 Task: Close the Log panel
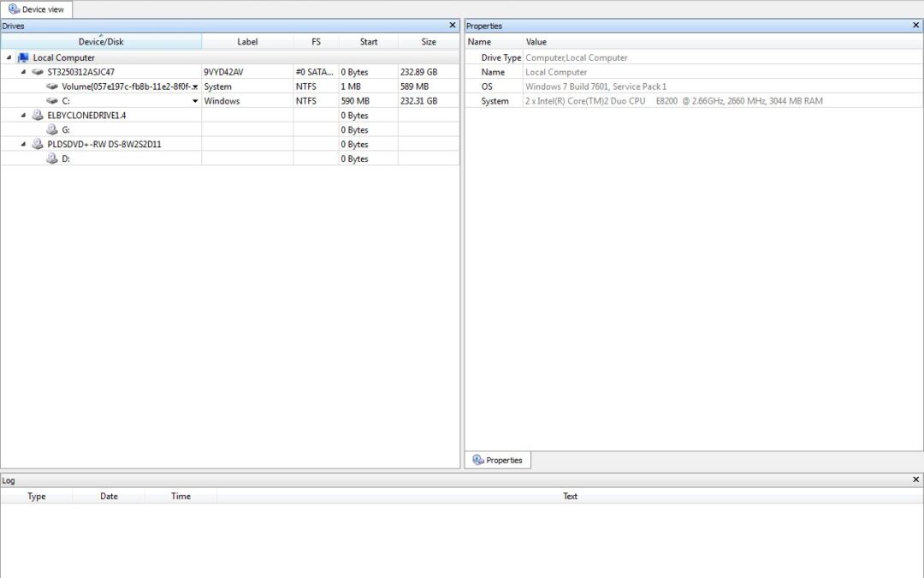(x=916, y=480)
